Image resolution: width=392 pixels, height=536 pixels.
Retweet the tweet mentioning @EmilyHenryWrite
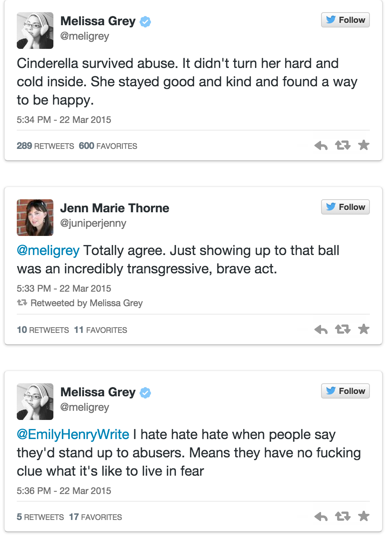(342, 517)
